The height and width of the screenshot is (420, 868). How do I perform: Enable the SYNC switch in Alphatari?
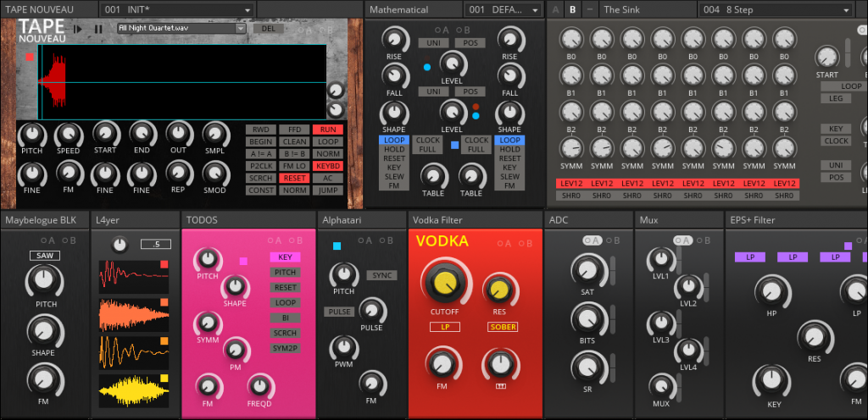(381, 276)
